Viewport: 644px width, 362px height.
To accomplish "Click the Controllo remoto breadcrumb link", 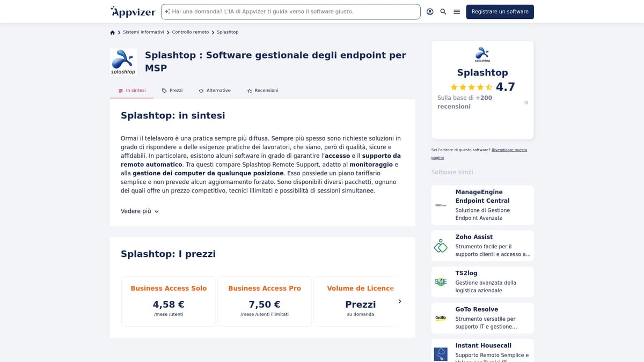I will point(190,32).
